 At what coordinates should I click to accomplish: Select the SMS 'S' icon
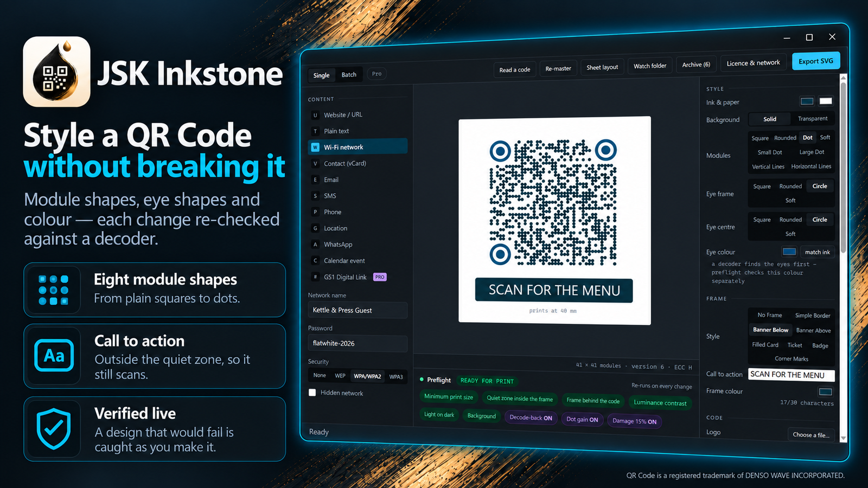315,196
